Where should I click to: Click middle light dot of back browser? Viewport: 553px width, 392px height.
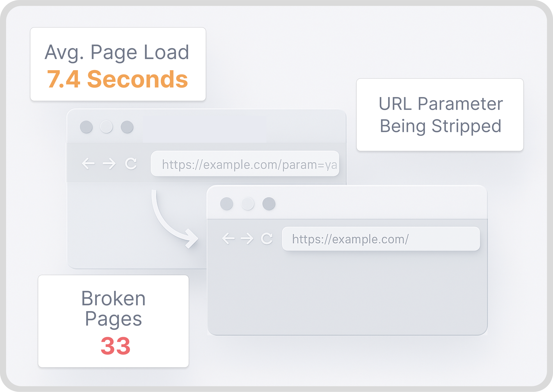click(106, 127)
